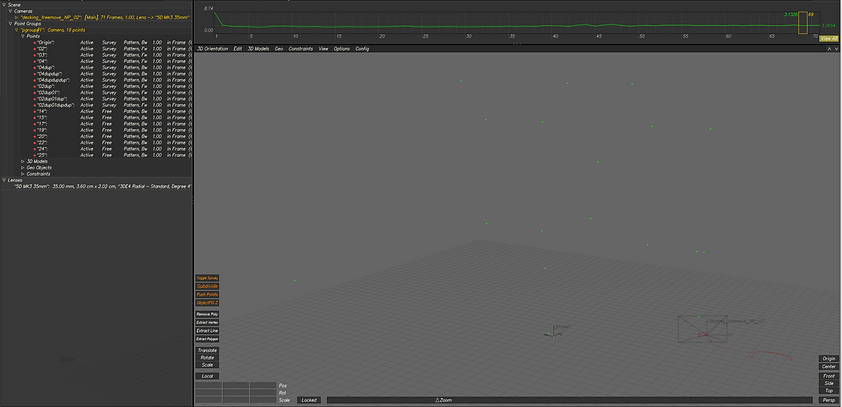Collapse the Points list node
Image resolution: width=842 pixels, height=407 pixels.
(23, 36)
